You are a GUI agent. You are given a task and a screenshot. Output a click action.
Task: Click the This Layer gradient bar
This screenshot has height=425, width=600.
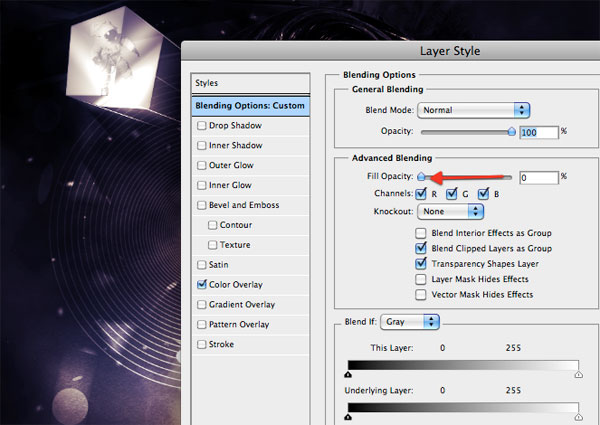(x=463, y=365)
